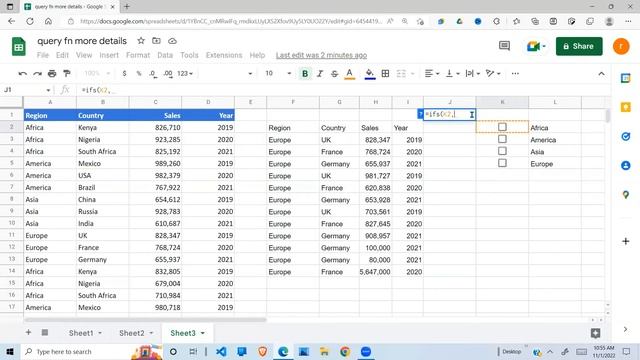Open the Edit menu

click(62, 55)
